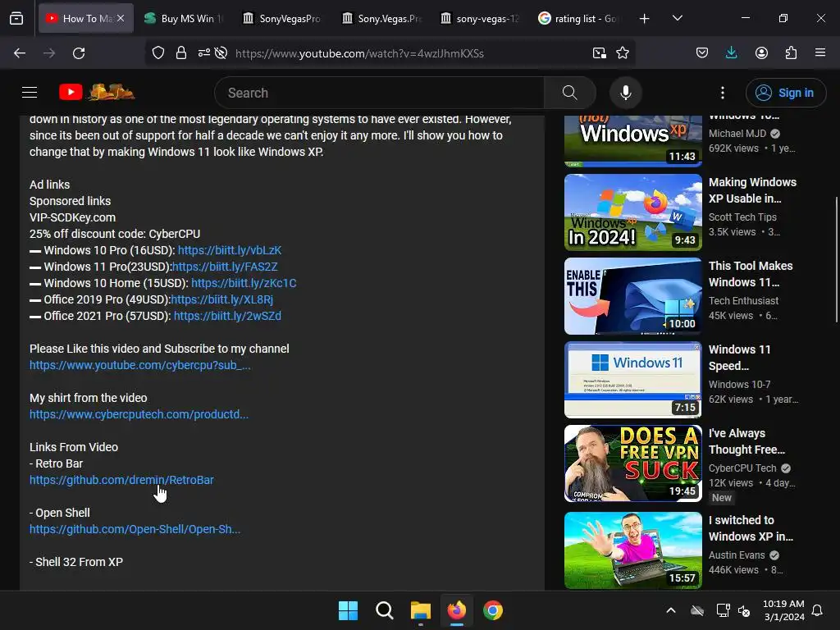The height and width of the screenshot is (630, 840).
Task: Open the YouTube guide menu
Action: pyautogui.click(x=30, y=93)
